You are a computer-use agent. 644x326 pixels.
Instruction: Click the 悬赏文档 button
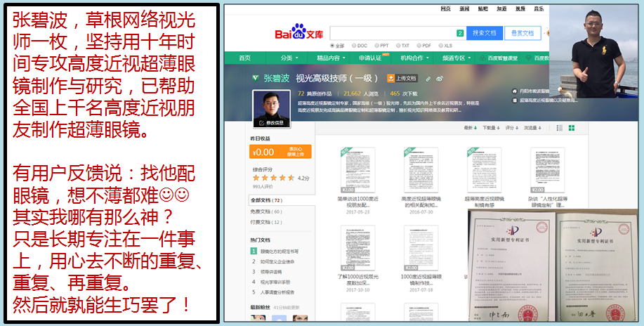(x=523, y=33)
